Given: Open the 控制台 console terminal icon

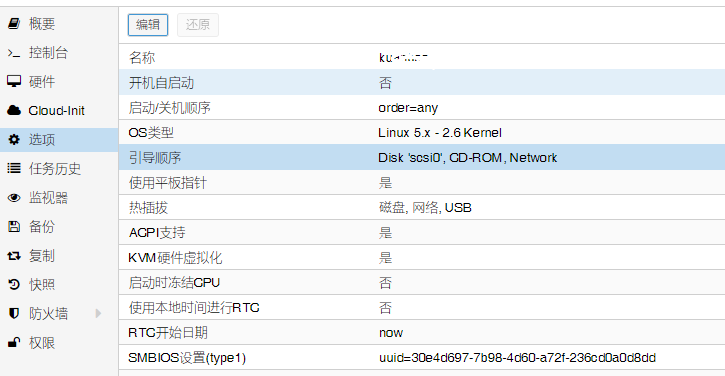Looking at the screenshot, I should [14, 53].
